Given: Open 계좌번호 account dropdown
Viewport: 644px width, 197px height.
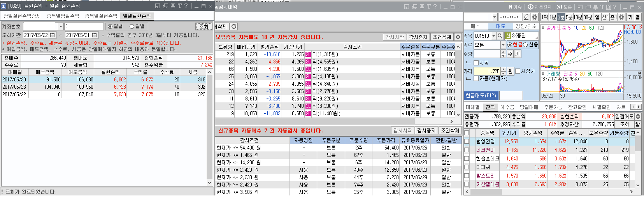Looking at the screenshot, I should [x=61, y=26].
